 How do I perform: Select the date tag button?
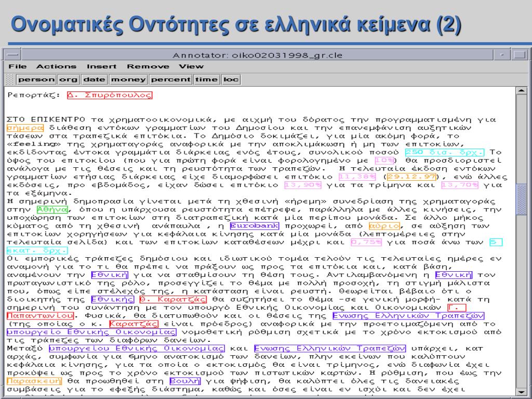click(95, 79)
